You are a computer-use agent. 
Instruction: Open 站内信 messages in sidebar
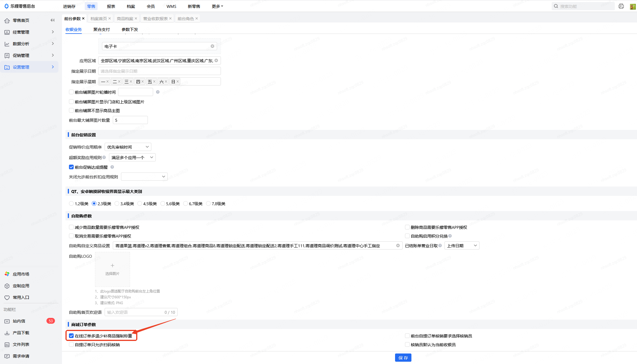[19, 321]
